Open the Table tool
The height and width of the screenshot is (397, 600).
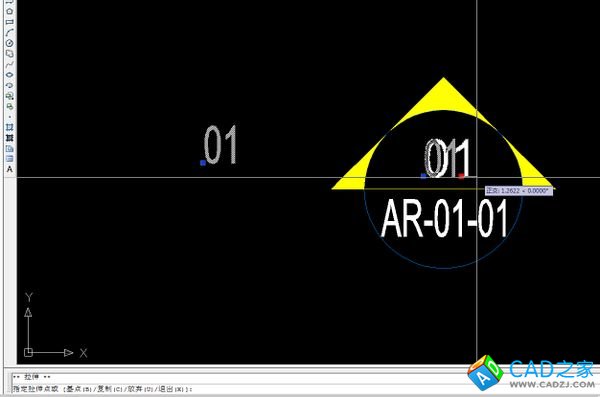pyautogui.click(x=10, y=158)
